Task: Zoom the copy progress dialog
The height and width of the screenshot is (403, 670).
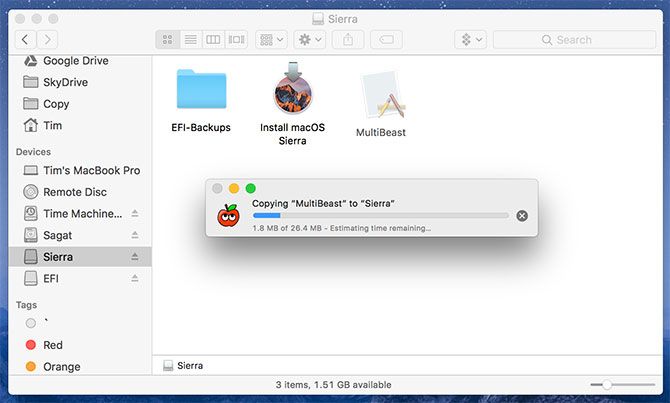Action: point(250,188)
